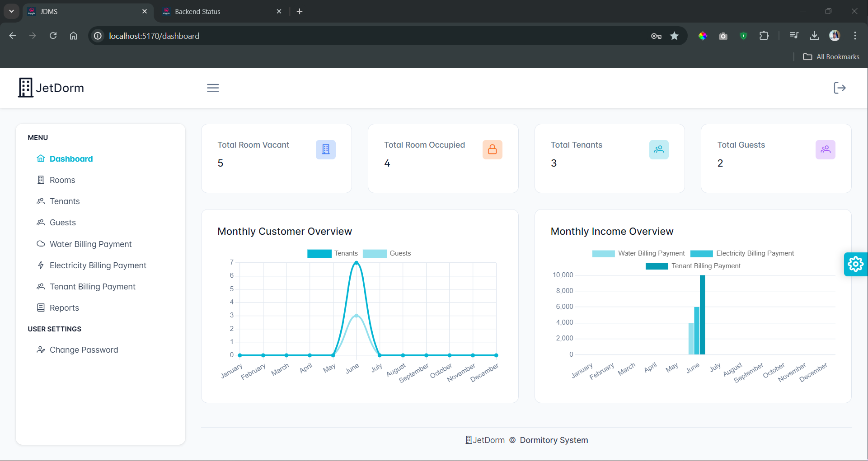This screenshot has width=868, height=461.
Task: Open the browser extensions puzzle icon
Action: [764, 36]
